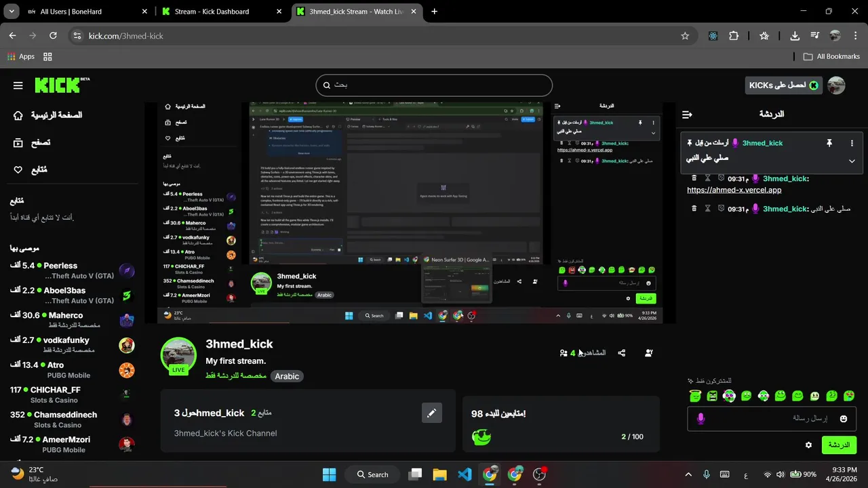This screenshot has width=868, height=488.
Task: Open a new browser tab
Action: (x=434, y=12)
